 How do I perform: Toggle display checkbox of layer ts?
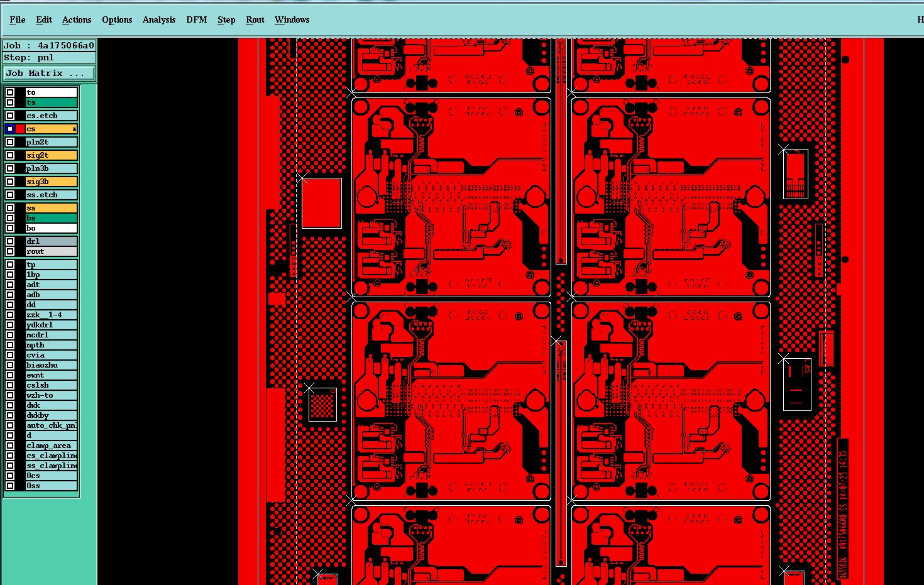[10, 102]
